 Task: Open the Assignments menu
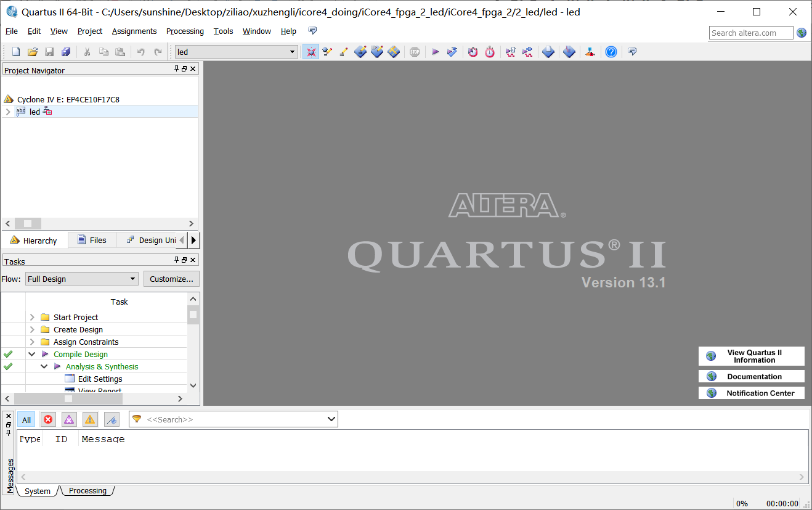click(x=134, y=31)
